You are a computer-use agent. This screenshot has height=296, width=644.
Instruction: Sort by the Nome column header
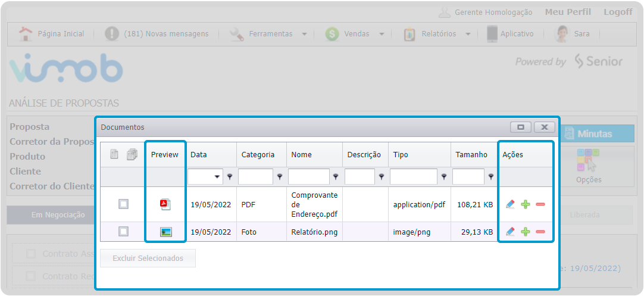pyautogui.click(x=301, y=155)
